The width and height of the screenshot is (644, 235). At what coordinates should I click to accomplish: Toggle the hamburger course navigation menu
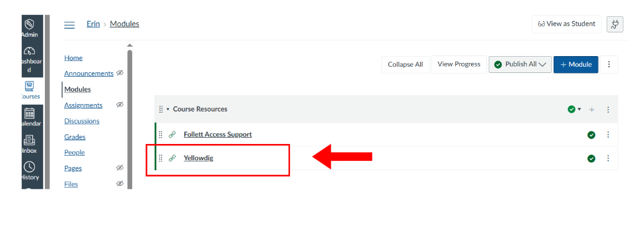[69, 25]
